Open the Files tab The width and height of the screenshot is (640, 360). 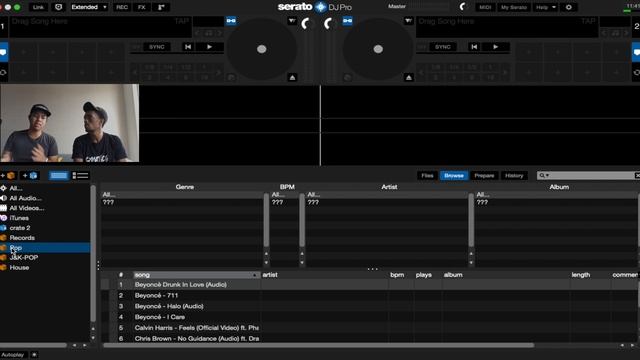click(x=427, y=176)
